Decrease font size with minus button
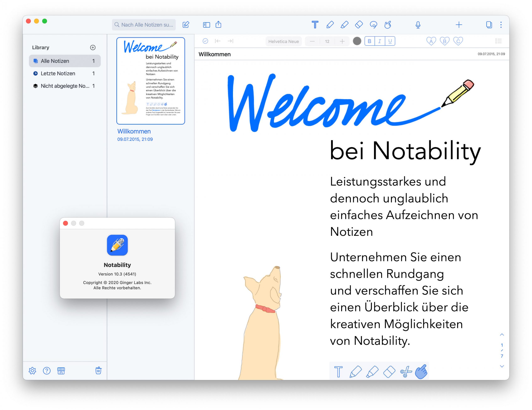532x410 pixels. (312, 41)
